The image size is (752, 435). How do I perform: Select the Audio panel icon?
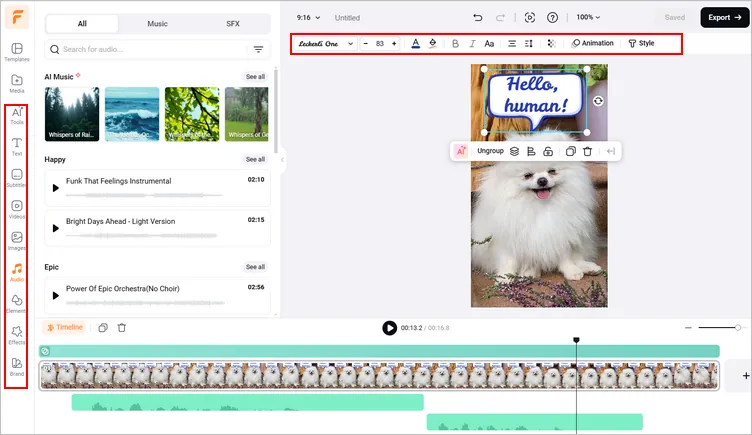pyautogui.click(x=17, y=272)
